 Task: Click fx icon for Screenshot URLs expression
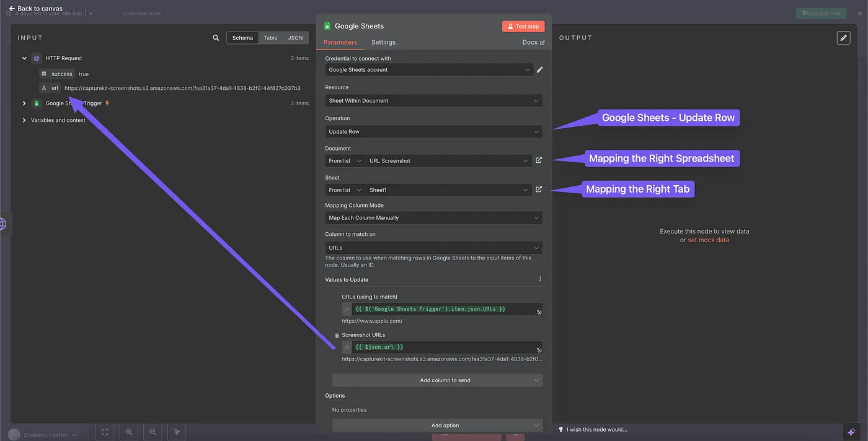tap(347, 347)
